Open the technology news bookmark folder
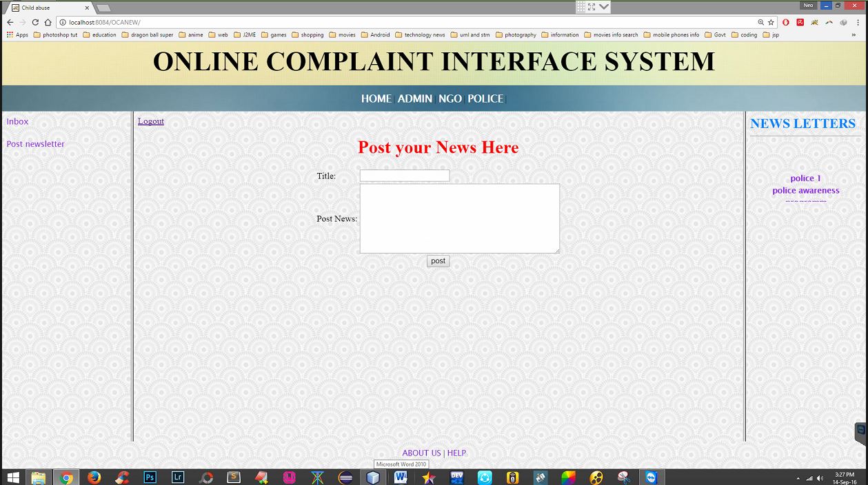868x485 pixels. pyautogui.click(x=420, y=34)
